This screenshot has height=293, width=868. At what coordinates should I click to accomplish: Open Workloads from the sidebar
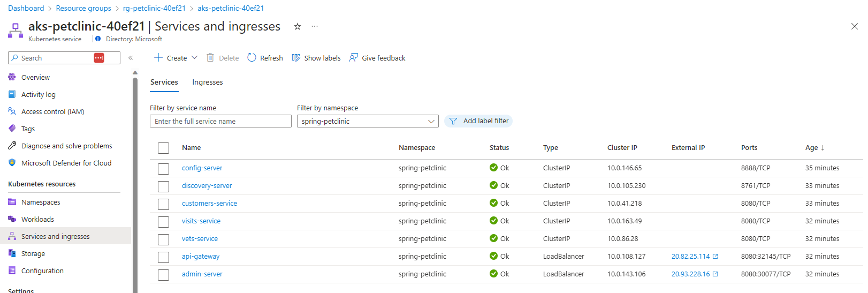(37, 219)
